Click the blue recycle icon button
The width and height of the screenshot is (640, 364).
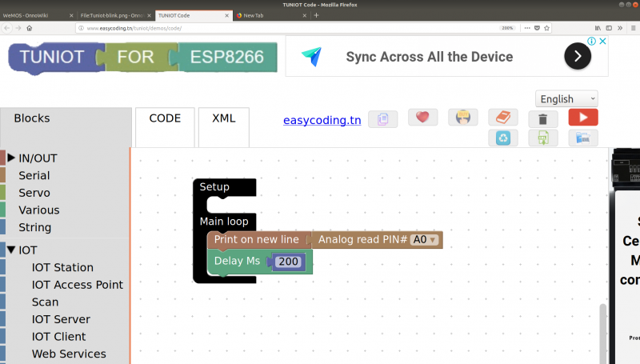click(x=503, y=138)
